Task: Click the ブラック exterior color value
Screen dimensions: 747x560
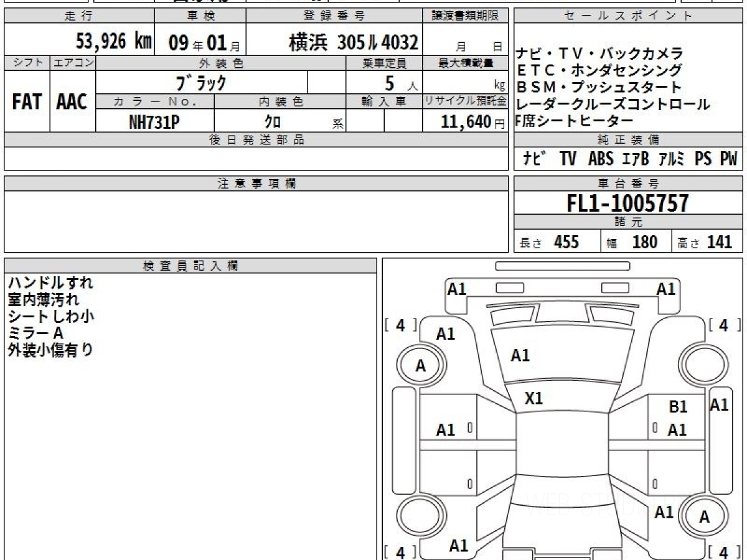Action: tap(201, 82)
